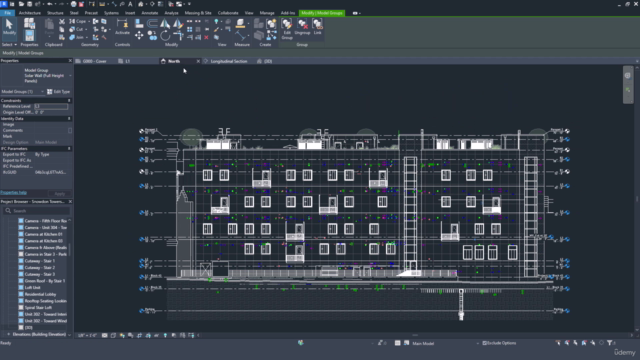
Task: Click the Apply button in Properties
Action: point(60,193)
